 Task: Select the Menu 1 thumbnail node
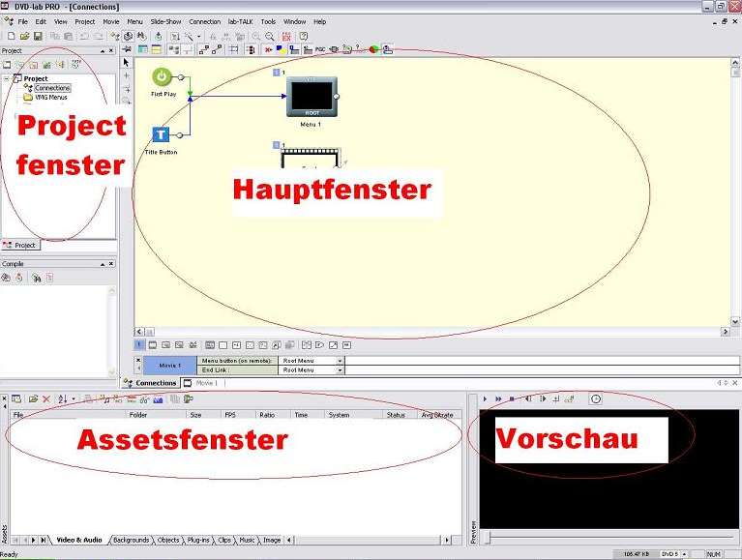coord(311,97)
